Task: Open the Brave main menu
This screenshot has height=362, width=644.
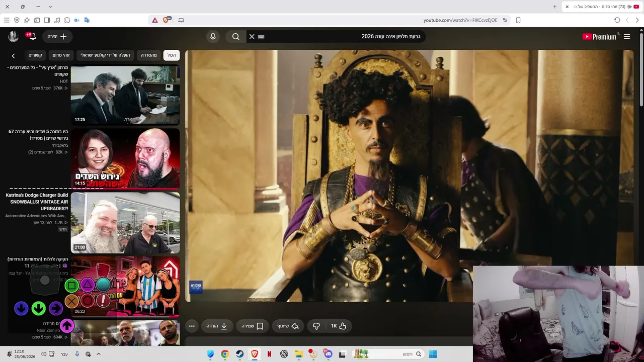Action: click(7, 20)
